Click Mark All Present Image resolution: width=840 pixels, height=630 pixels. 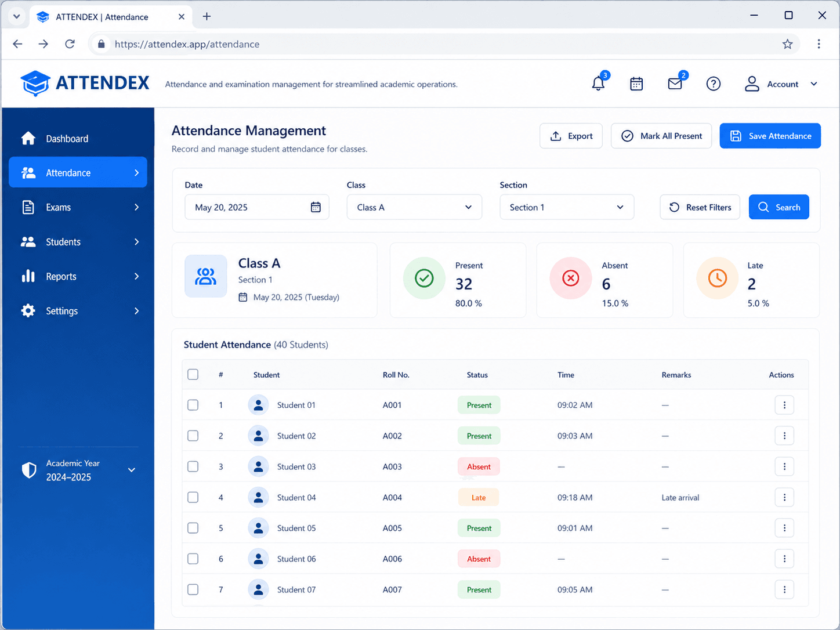[x=661, y=136]
